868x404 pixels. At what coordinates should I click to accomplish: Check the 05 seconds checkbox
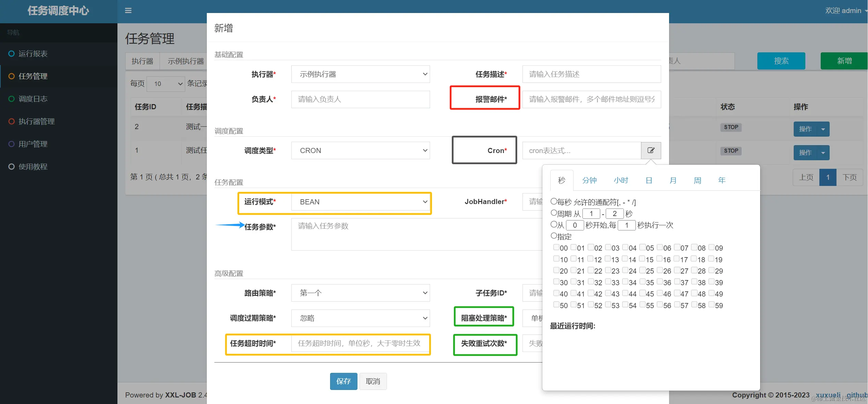(x=643, y=247)
